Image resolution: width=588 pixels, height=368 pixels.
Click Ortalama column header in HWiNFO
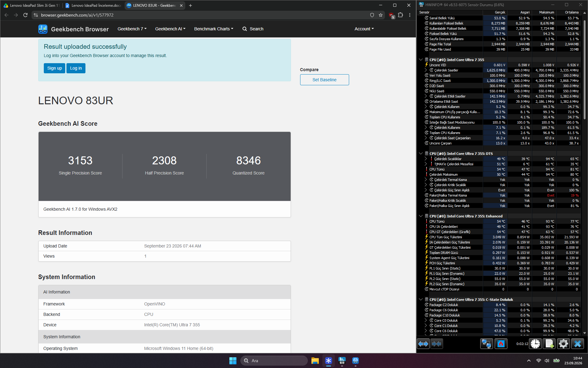click(x=569, y=12)
